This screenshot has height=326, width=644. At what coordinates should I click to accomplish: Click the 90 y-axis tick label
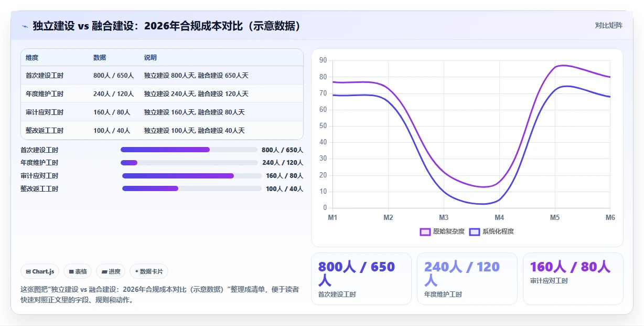323,60
